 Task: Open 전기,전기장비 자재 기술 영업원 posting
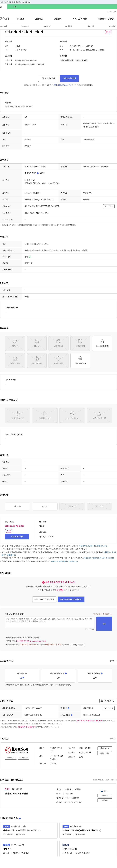coord(16,794)
